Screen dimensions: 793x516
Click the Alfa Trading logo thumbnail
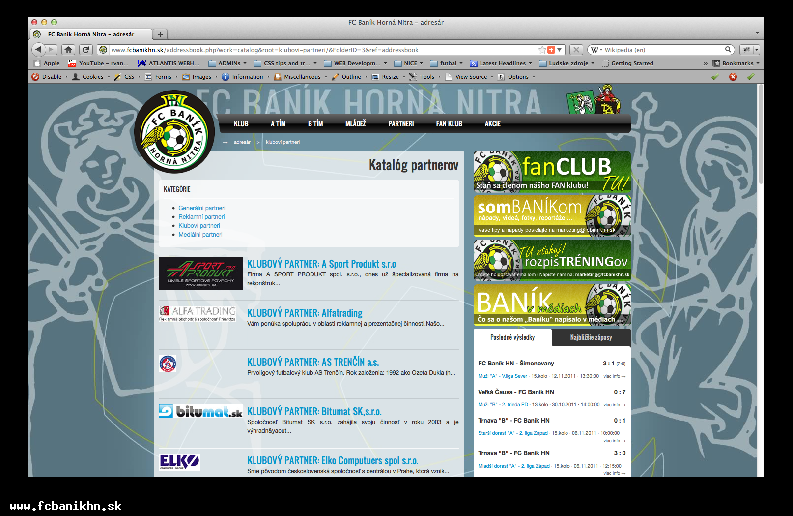coord(198,314)
